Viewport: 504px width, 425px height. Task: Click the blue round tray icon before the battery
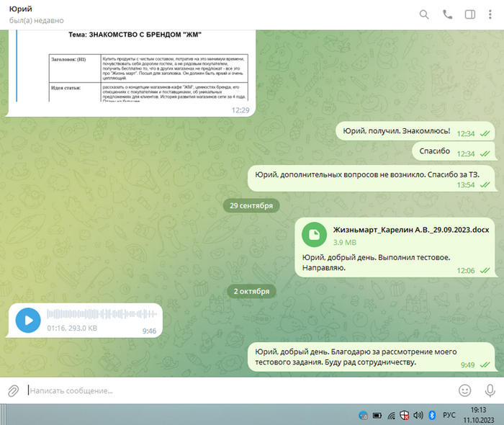pyautogui.click(x=363, y=416)
